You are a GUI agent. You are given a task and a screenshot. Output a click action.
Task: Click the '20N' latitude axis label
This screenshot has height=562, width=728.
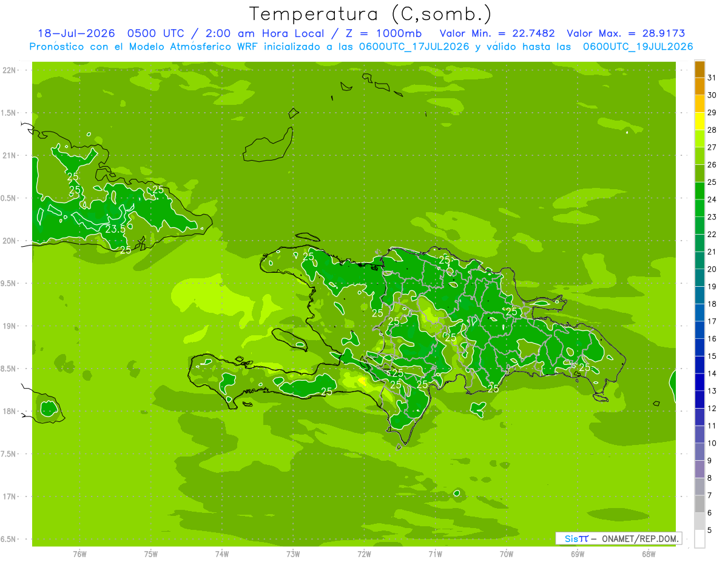[10, 241]
